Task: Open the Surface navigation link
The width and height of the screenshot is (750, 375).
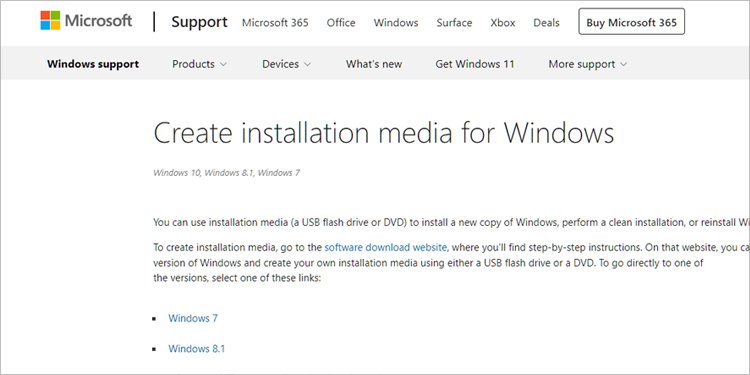Action: [x=454, y=22]
